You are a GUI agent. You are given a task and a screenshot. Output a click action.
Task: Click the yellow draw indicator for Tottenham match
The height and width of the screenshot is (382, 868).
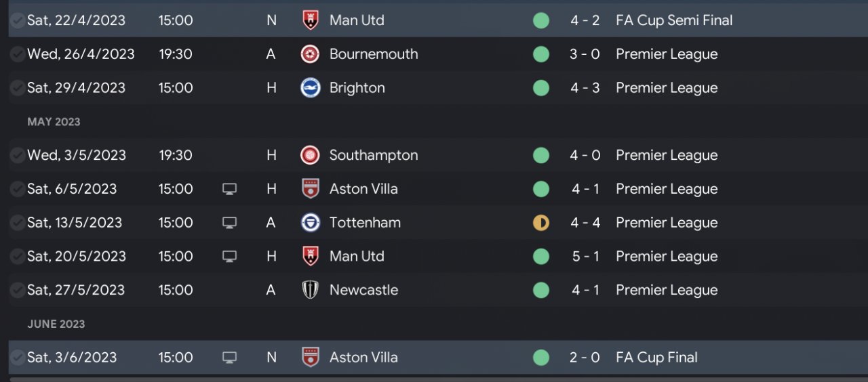pos(540,223)
